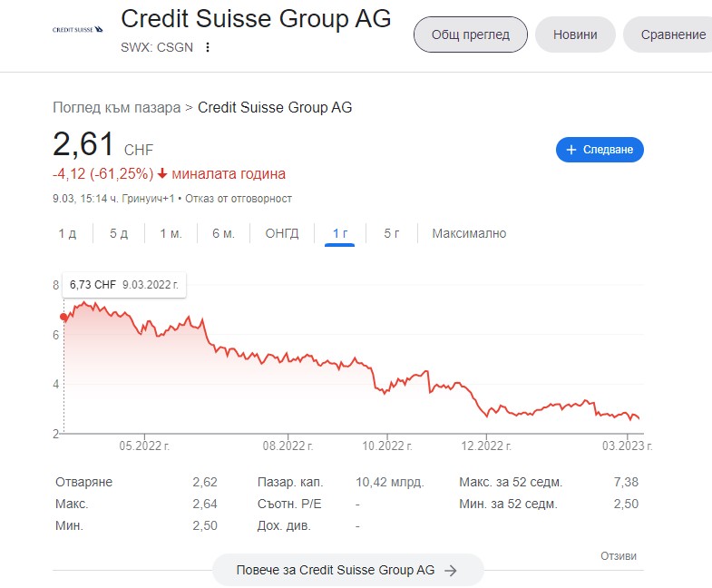
Task: Open the Новини tab
Action: tap(575, 34)
